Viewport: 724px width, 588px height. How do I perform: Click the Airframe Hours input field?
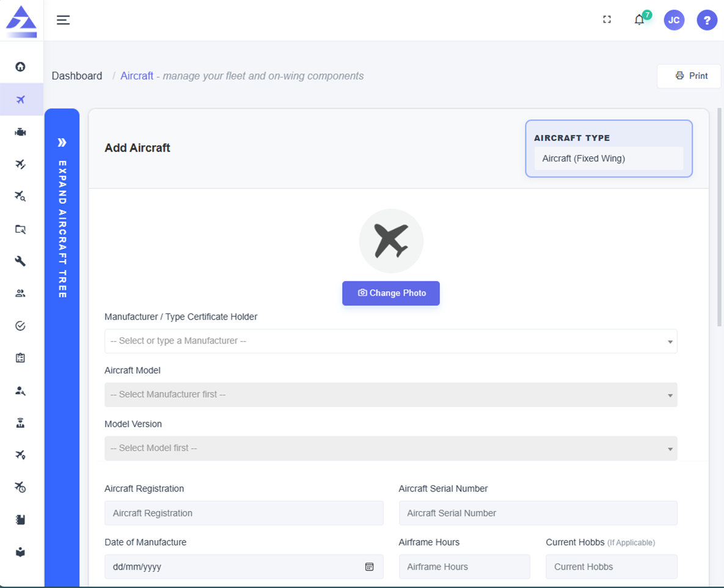click(464, 567)
